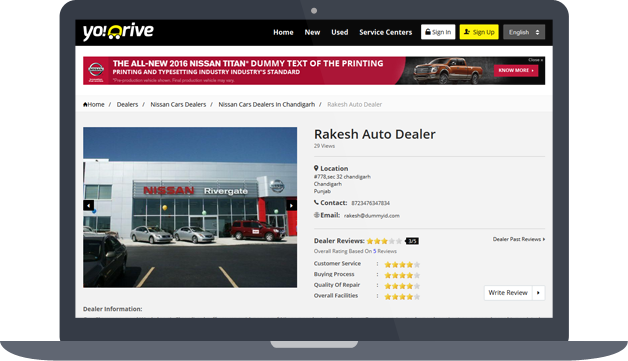Click arrow next to Write Review

point(538,293)
